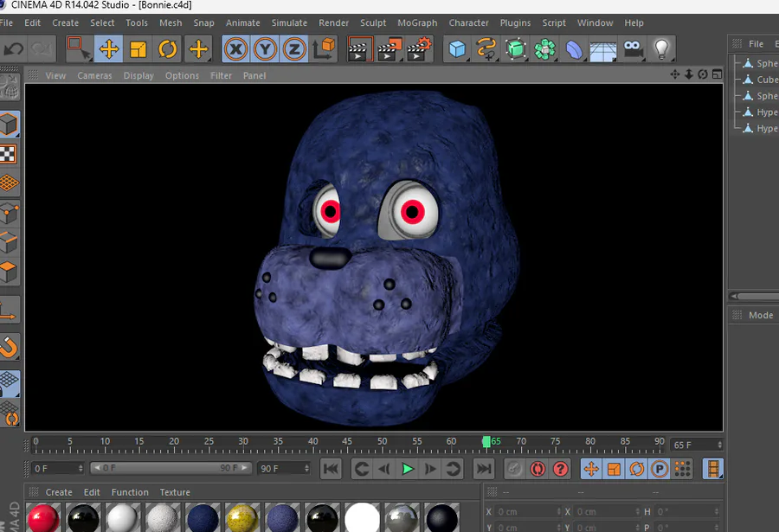Add a Cube primitive object
This screenshot has height=532, width=779.
pyautogui.click(x=457, y=49)
